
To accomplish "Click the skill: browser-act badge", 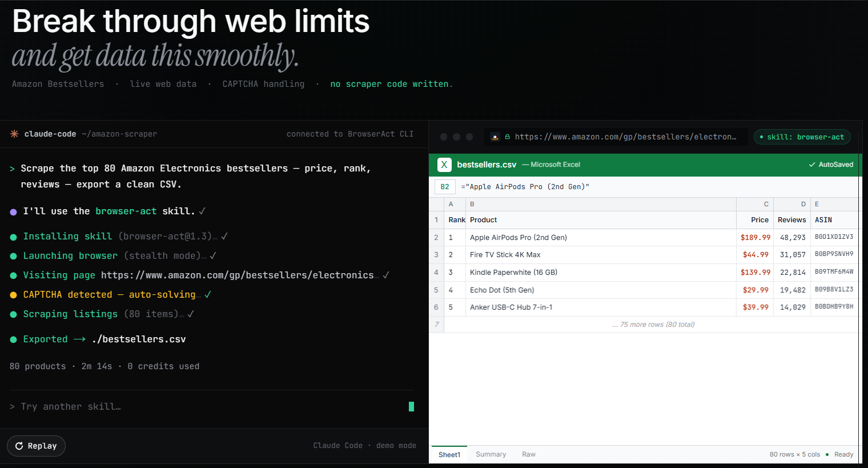I will [802, 137].
